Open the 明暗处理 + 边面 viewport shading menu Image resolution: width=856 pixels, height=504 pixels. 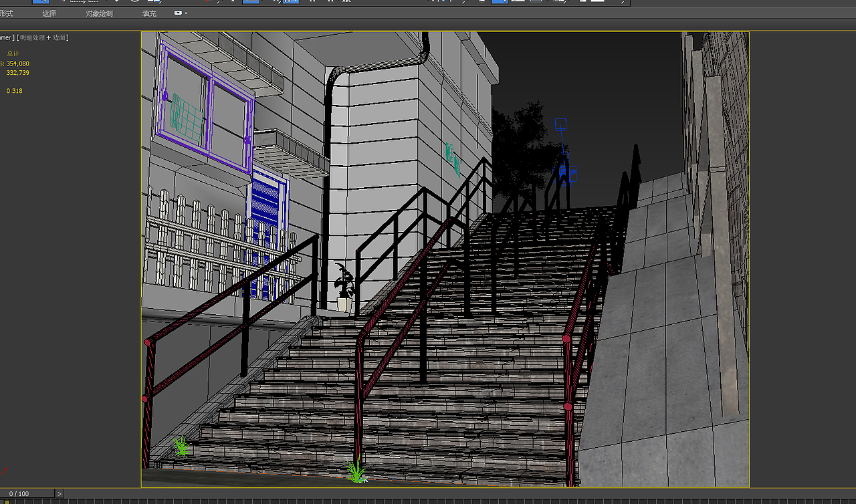(x=42, y=37)
